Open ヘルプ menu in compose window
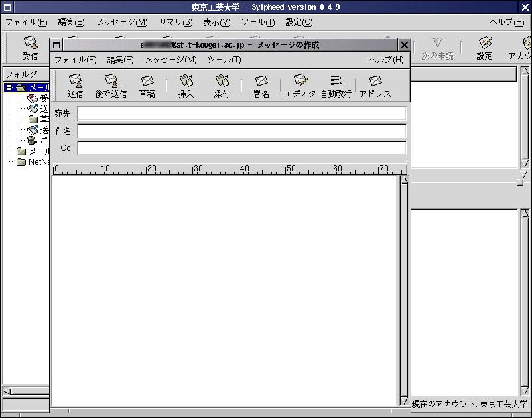 pyautogui.click(x=386, y=60)
